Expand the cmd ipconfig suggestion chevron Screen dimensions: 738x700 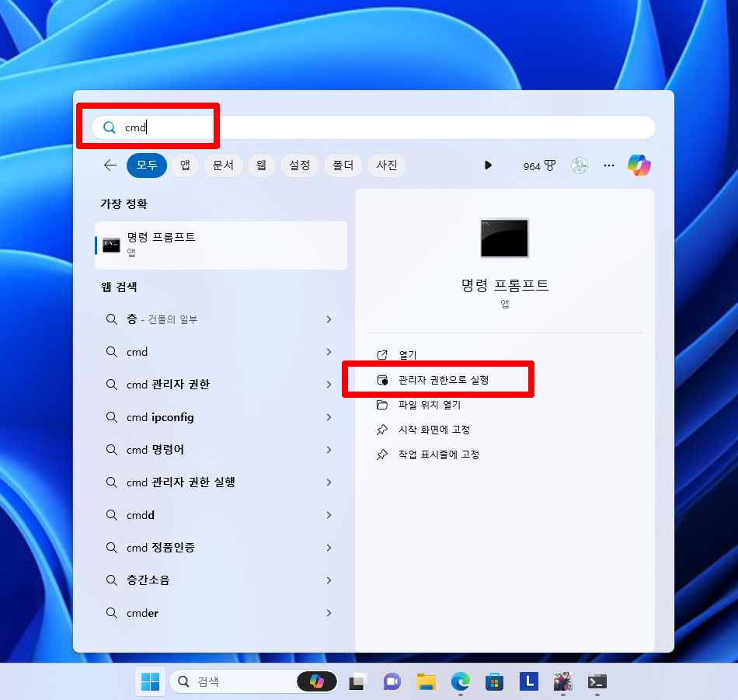(329, 417)
